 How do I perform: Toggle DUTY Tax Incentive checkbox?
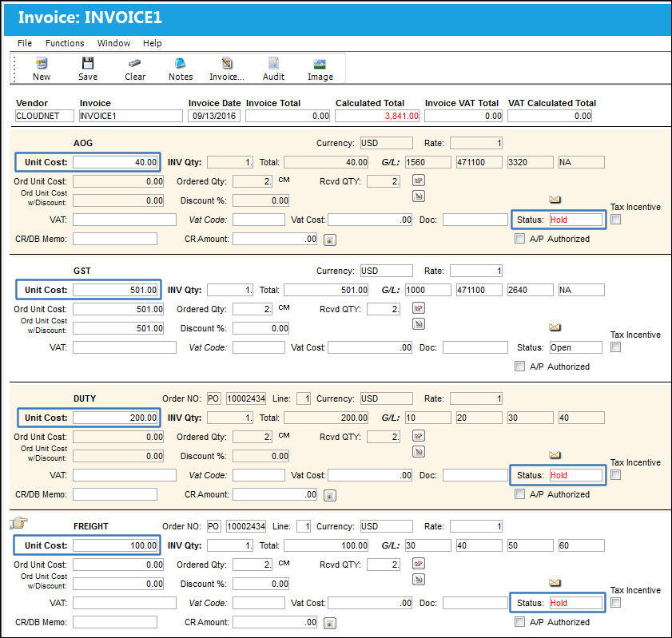615,474
